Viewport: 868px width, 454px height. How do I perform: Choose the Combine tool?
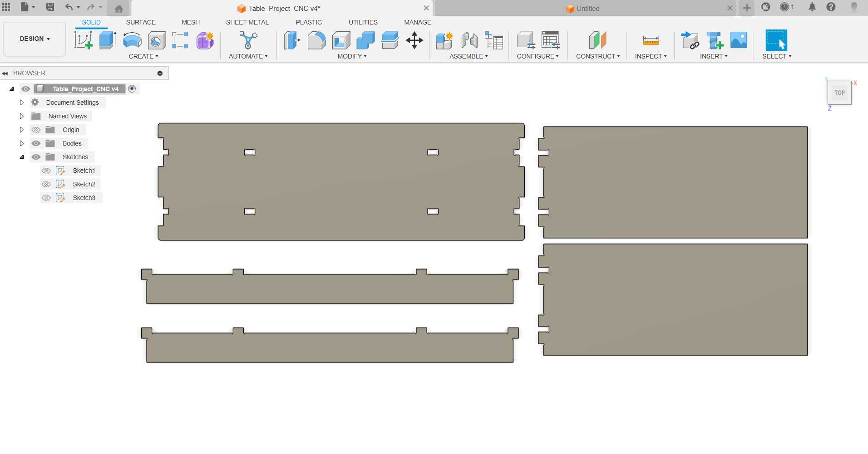click(365, 40)
